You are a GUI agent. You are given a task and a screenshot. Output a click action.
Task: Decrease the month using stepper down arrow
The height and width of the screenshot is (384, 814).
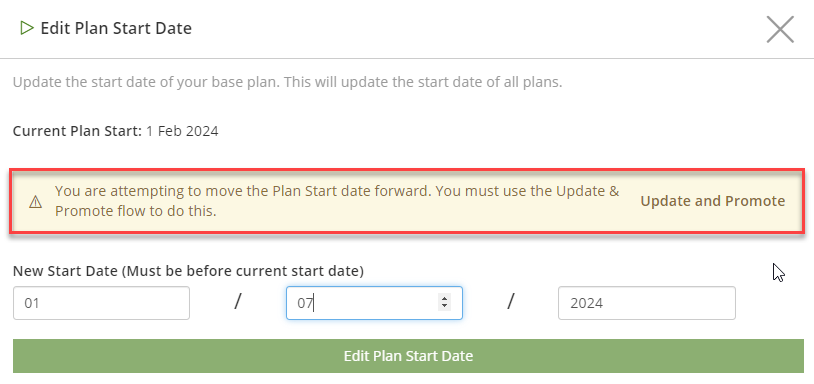click(444, 306)
